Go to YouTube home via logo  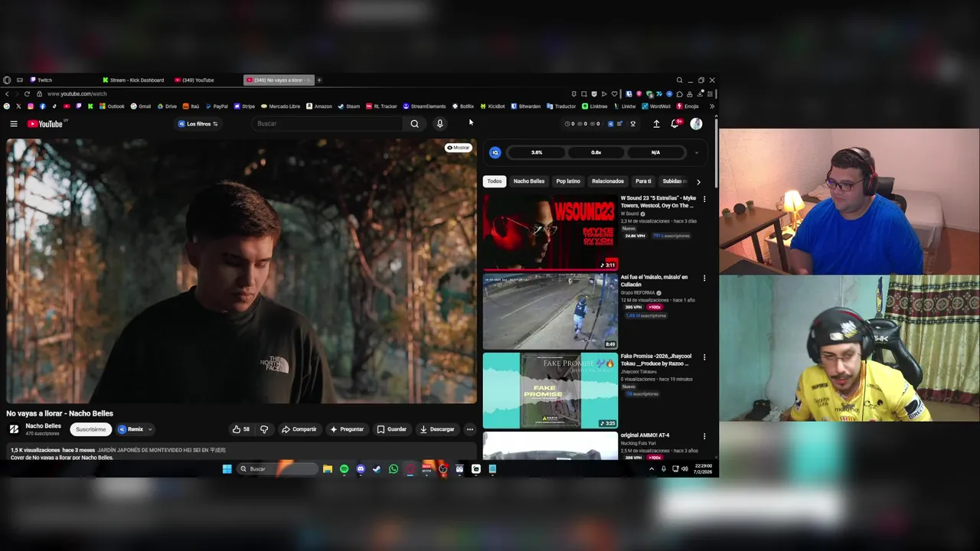click(x=45, y=124)
